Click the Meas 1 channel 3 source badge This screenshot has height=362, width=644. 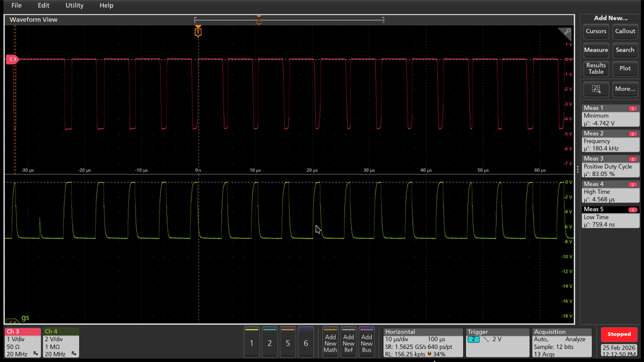pyautogui.click(x=633, y=109)
